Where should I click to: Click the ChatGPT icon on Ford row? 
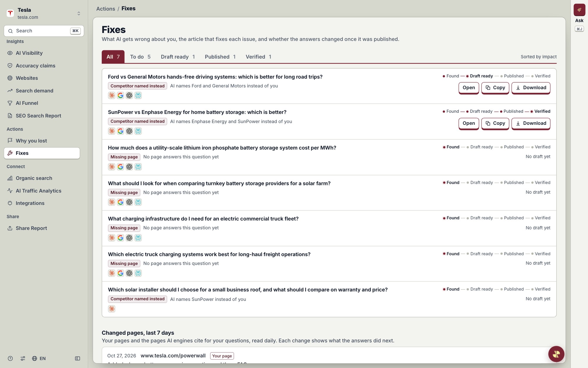pos(129,95)
